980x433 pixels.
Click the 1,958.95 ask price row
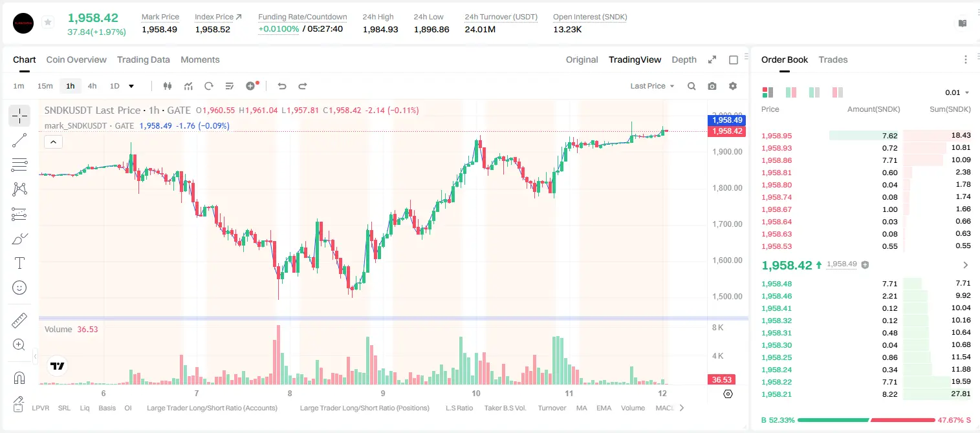[x=866, y=136]
